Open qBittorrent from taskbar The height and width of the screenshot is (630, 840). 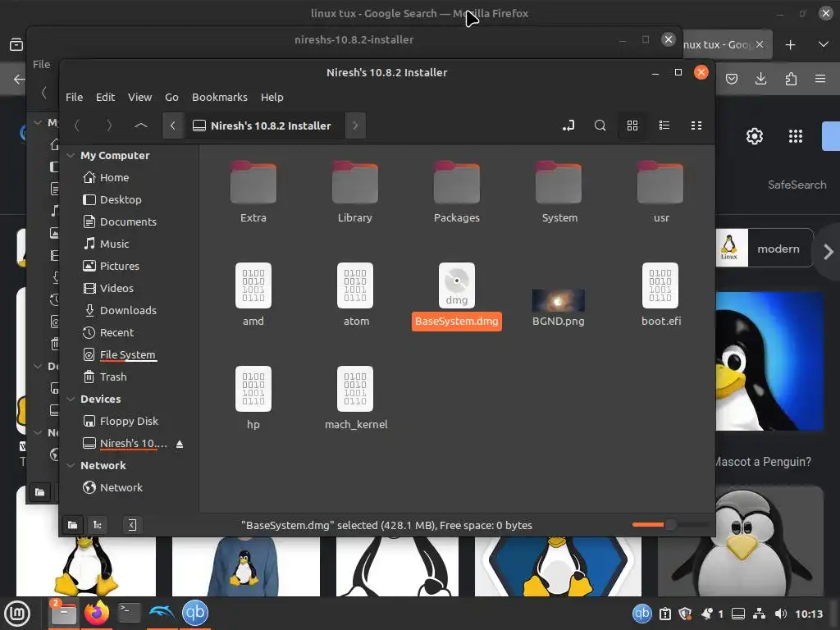click(195, 613)
